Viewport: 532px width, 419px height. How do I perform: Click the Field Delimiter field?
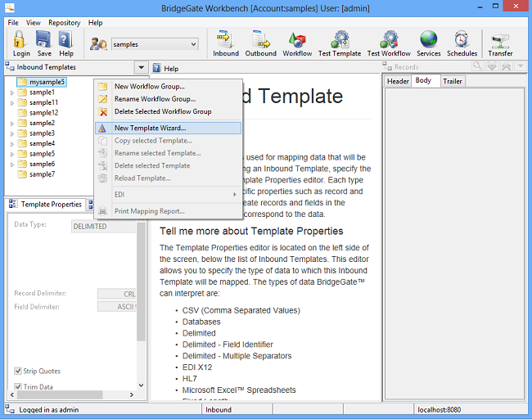(x=117, y=307)
